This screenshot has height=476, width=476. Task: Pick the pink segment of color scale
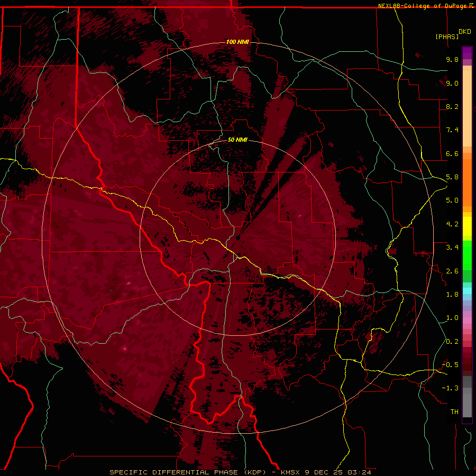point(467,321)
